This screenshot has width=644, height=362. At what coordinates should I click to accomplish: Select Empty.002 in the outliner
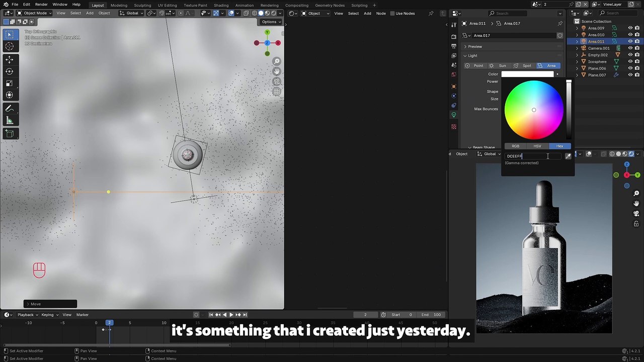pos(597,55)
